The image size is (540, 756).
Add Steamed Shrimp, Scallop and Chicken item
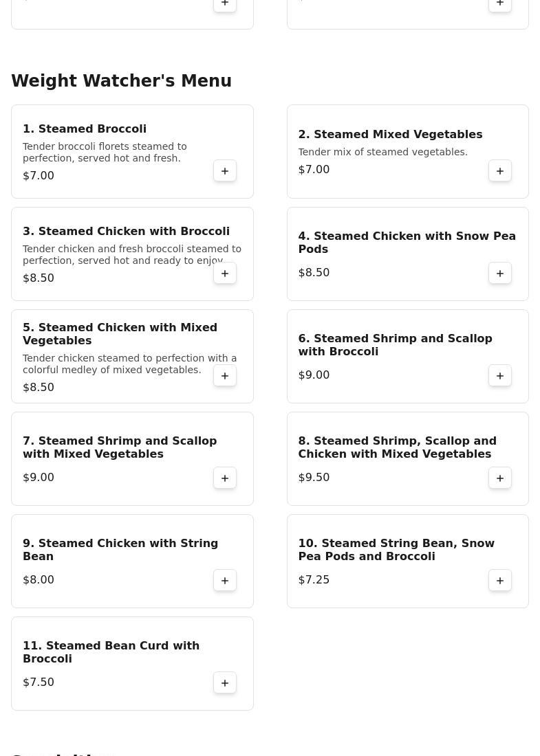point(500,478)
